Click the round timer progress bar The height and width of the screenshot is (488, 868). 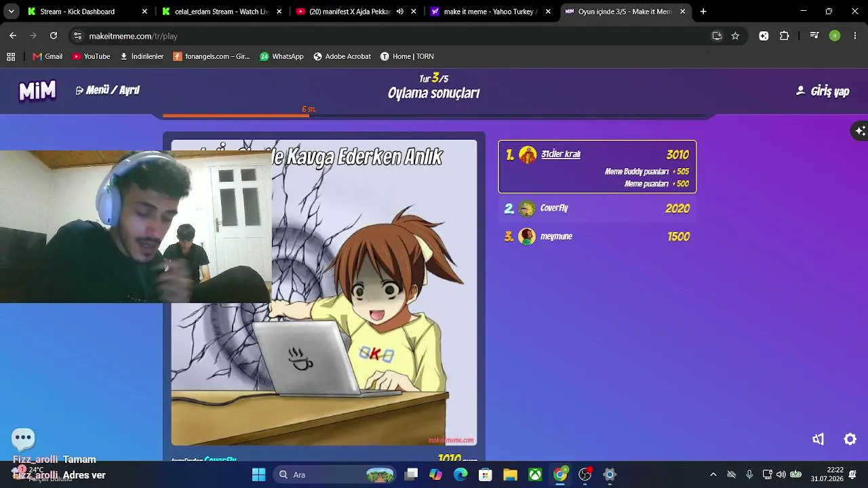[x=434, y=116]
